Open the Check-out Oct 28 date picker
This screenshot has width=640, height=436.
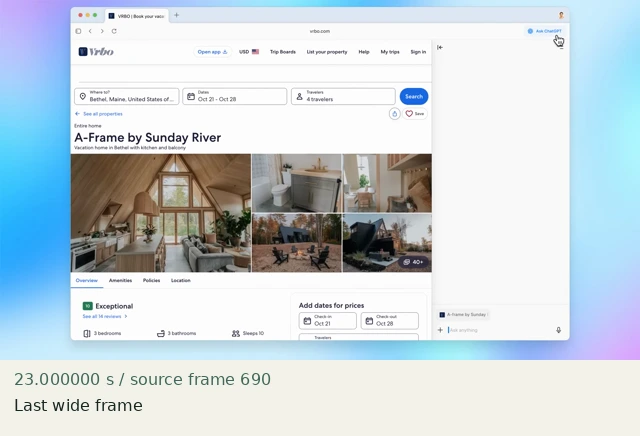[390, 320]
